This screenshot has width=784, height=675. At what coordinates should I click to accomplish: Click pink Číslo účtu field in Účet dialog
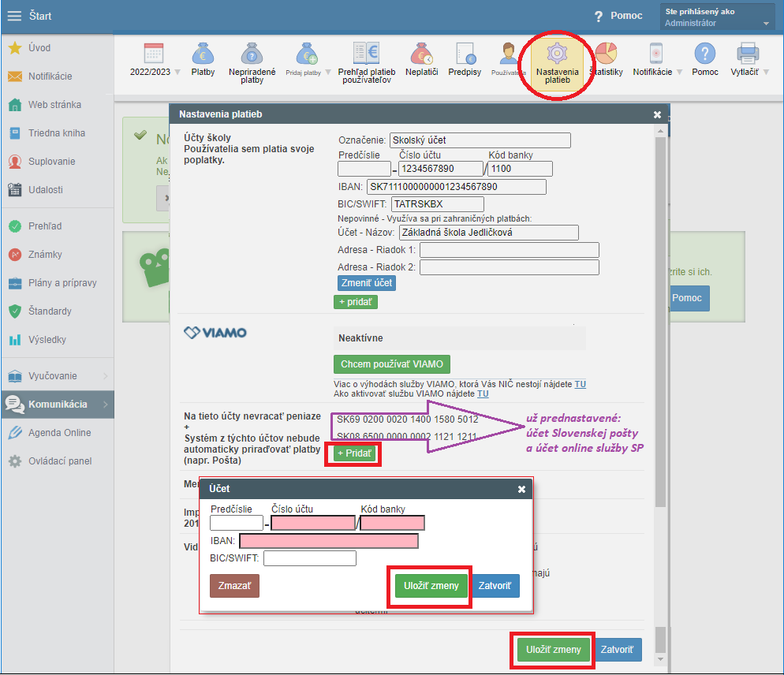tap(313, 523)
